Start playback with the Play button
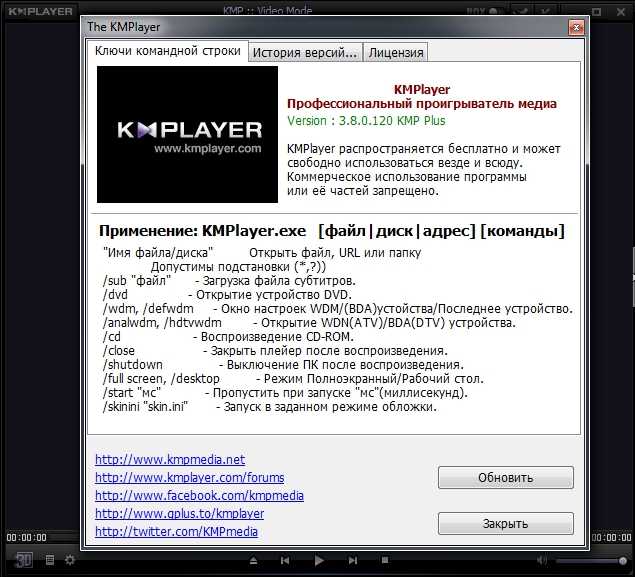The width and height of the screenshot is (635, 577). click(x=319, y=560)
